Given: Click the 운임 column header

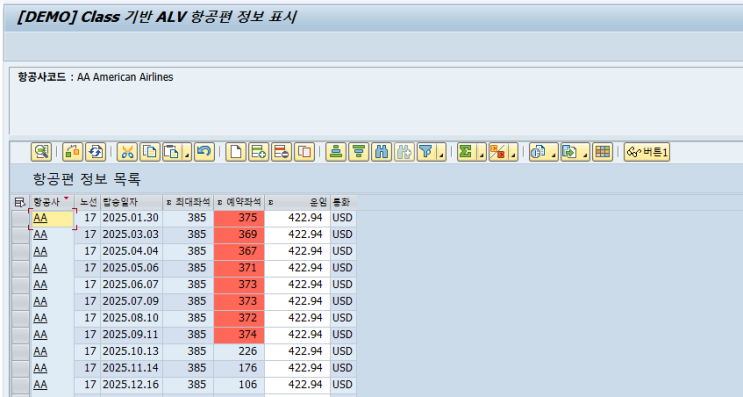Looking at the screenshot, I should point(298,202).
